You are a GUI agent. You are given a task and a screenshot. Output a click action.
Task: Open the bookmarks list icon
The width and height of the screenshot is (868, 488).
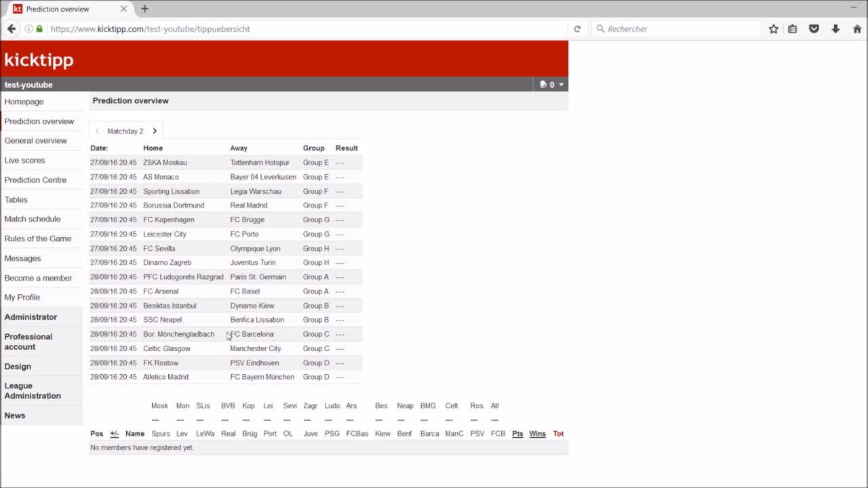pos(792,28)
